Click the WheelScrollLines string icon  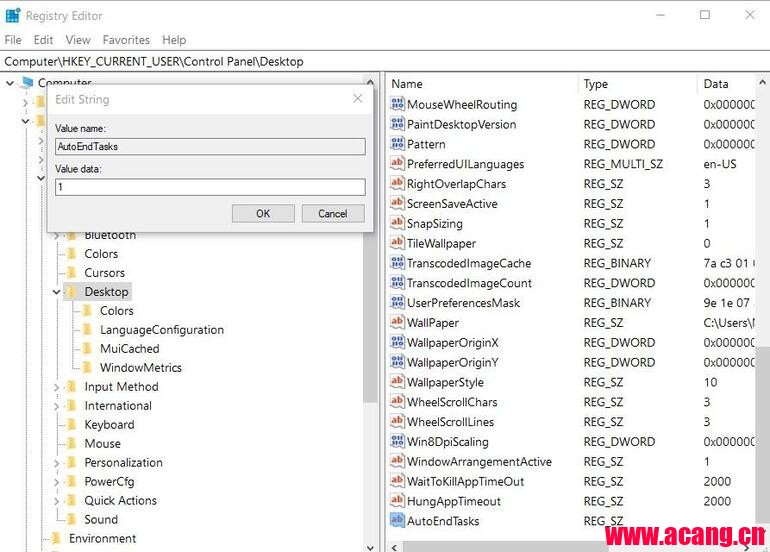pos(397,421)
